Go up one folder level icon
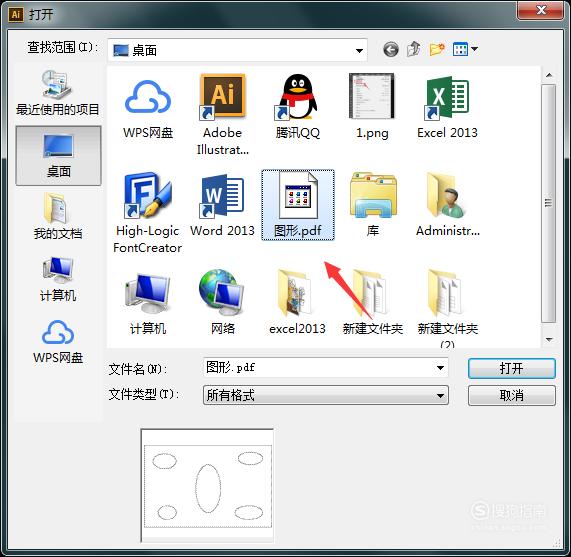The height and width of the screenshot is (557, 571). (x=414, y=49)
